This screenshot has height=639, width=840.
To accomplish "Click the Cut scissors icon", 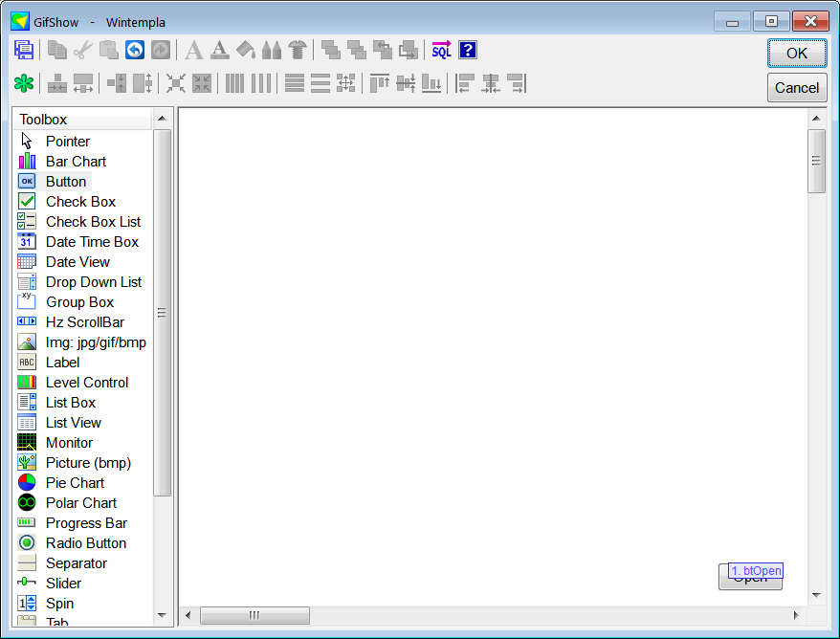I will click(83, 51).
